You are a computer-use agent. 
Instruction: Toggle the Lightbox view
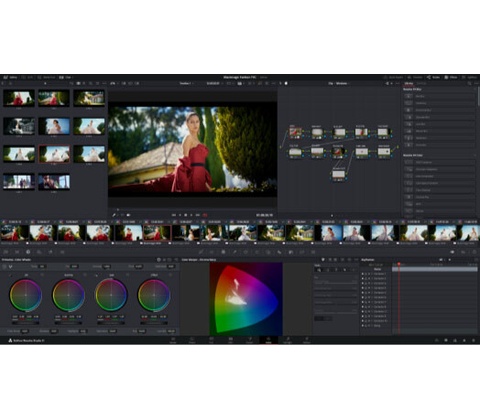469,77
